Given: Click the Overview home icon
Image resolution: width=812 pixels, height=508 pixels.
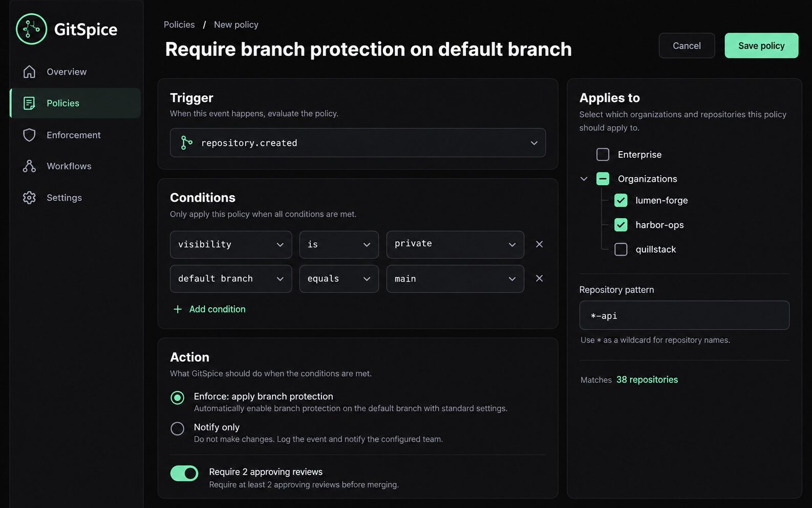Looking at the screenshot, I should [x=30, y=72].
